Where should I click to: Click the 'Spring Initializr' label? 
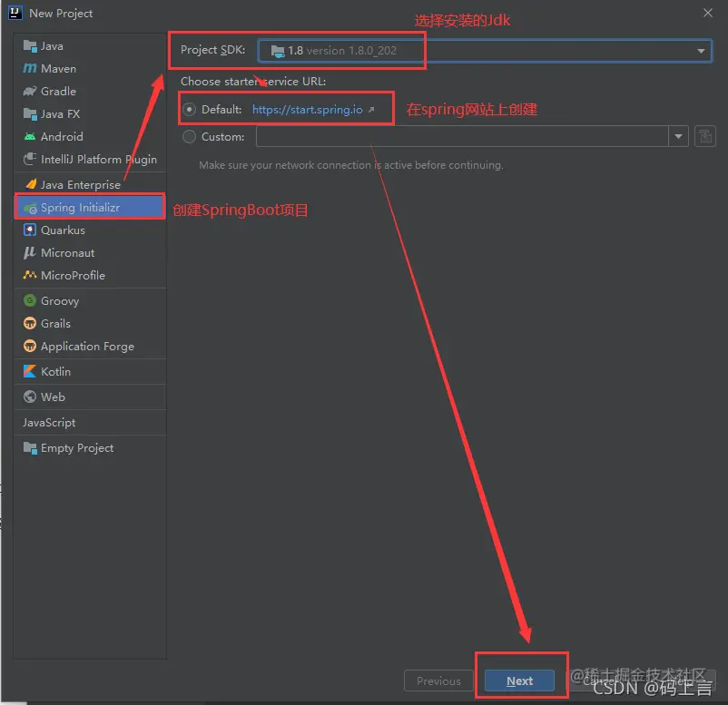click(x=80, y=208)
